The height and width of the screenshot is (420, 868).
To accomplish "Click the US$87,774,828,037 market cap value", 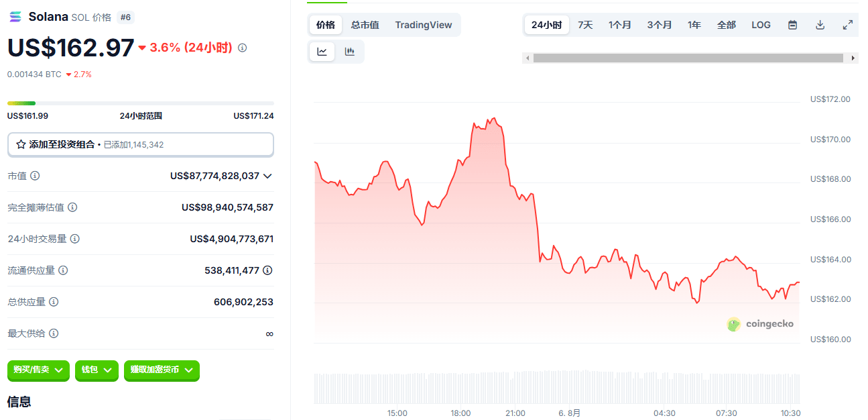I will pos(214,176).
